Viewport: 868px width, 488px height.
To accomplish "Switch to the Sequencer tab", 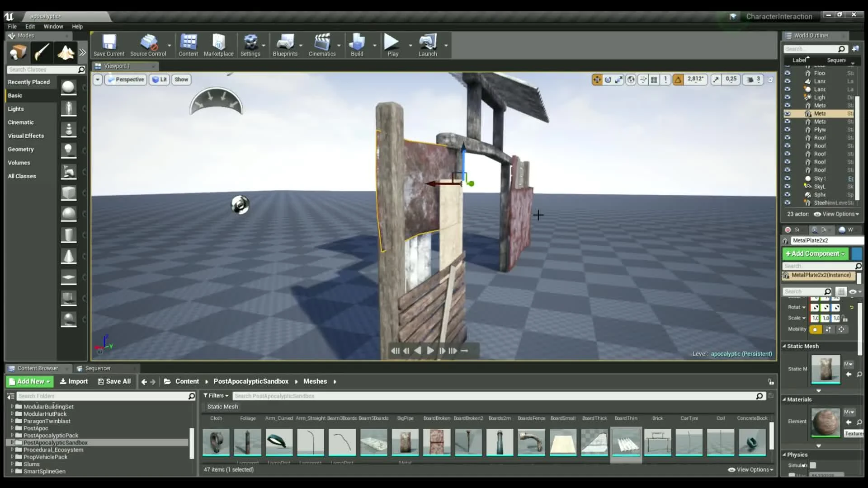I will click(97, 368).
